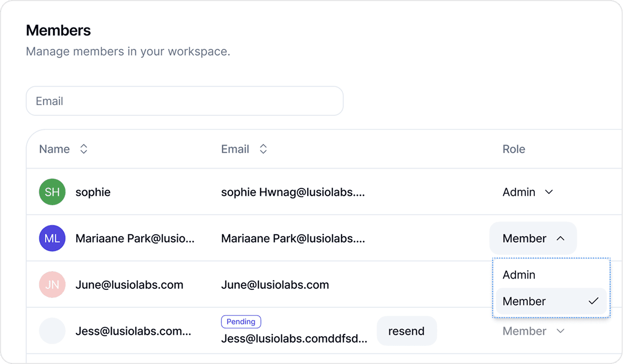Viewport: 623px width, 364px height.
Task: Open sophie's Admin role dropdown
Action: (527, 192)
